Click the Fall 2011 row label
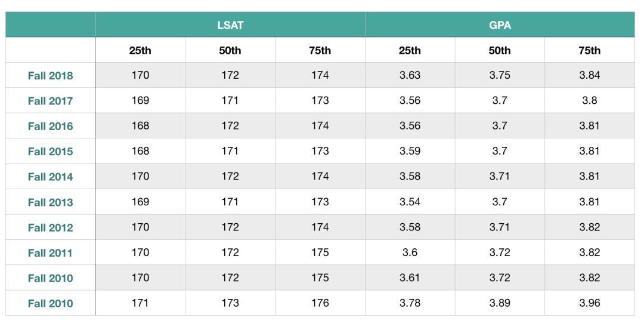This screenshot has width=644, height=330. 51,253
